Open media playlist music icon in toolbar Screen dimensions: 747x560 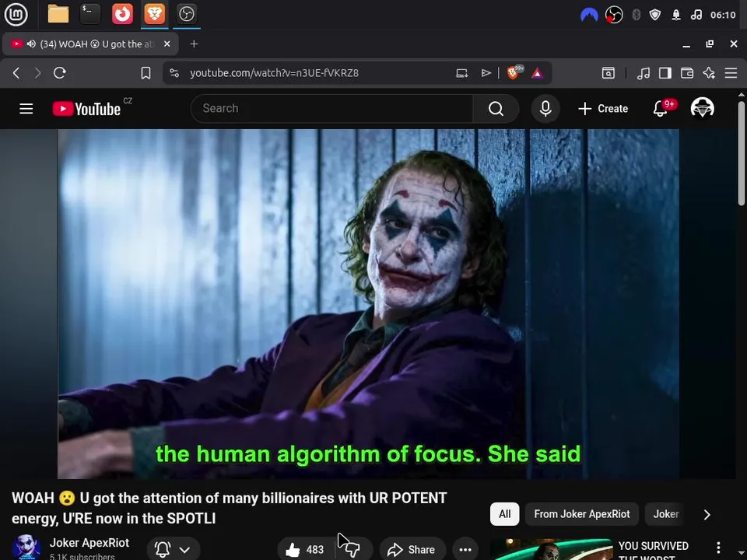point(644,73)
